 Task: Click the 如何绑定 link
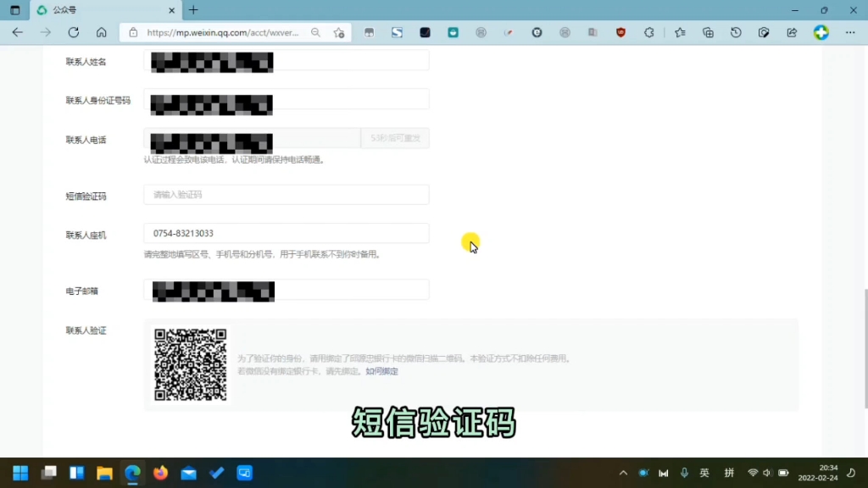pos(381,371)
